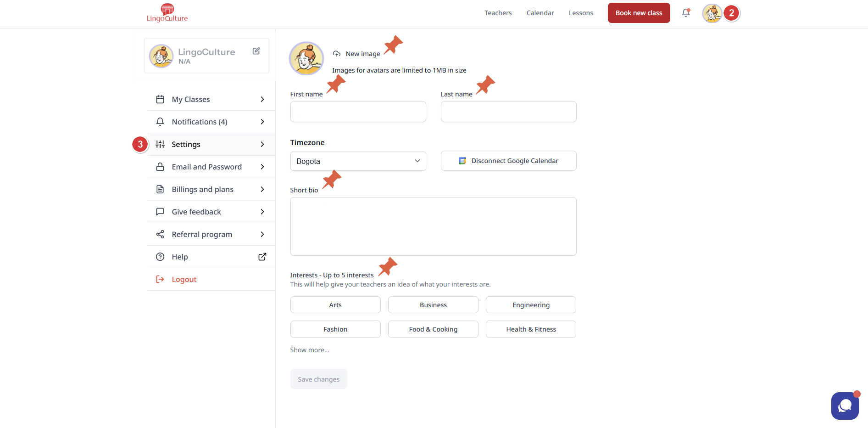
Task: Click the LingoCulture logo
Action: tap(167, 13)
